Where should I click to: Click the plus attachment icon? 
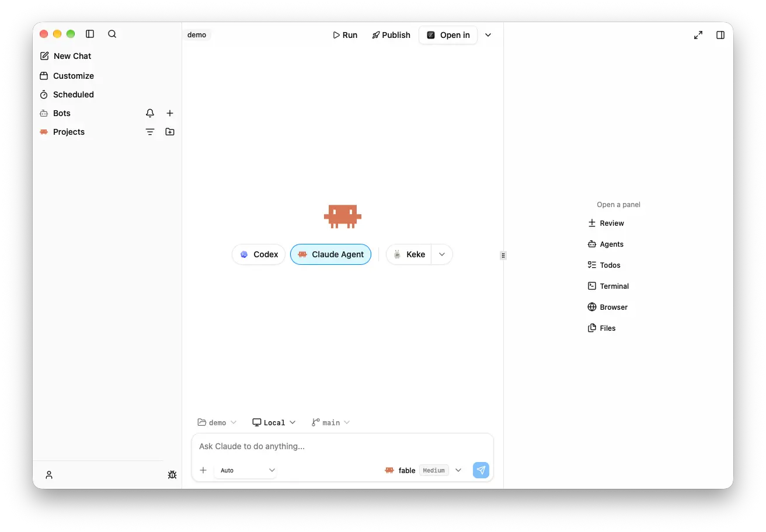click(x=203, y=470)
